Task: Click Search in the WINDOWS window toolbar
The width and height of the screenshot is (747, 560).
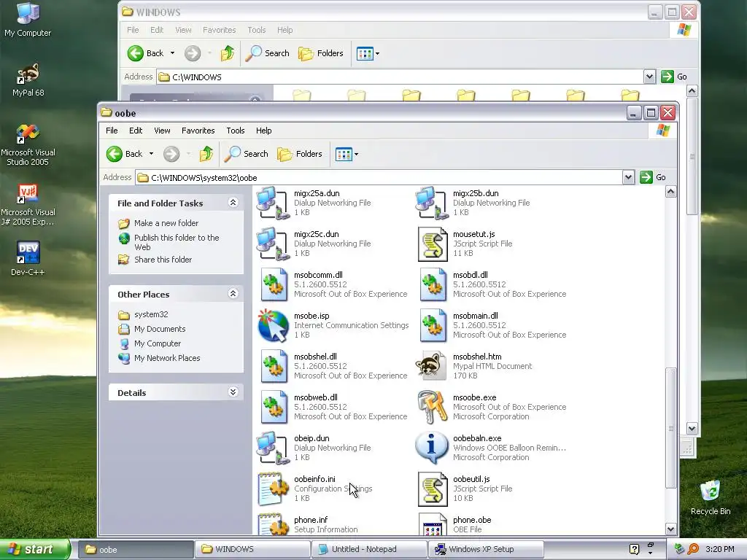Action: click(x=267, y=53)
